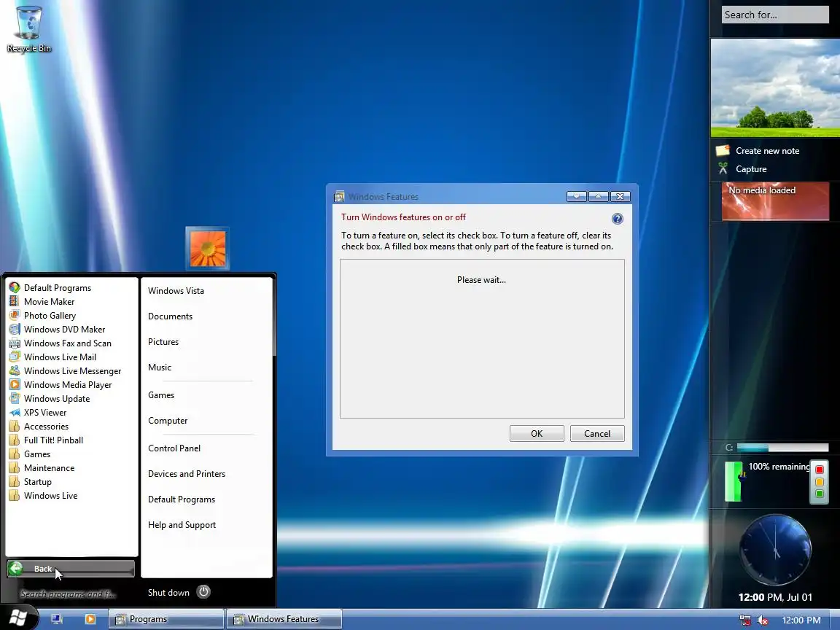840x630 pixels.
Task: Expand the Maintenance folder
Action: 42,468
